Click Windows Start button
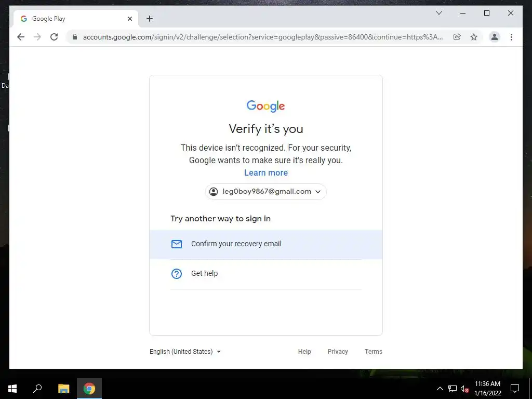The image size is (532, 399). click(x=12, y=389)
